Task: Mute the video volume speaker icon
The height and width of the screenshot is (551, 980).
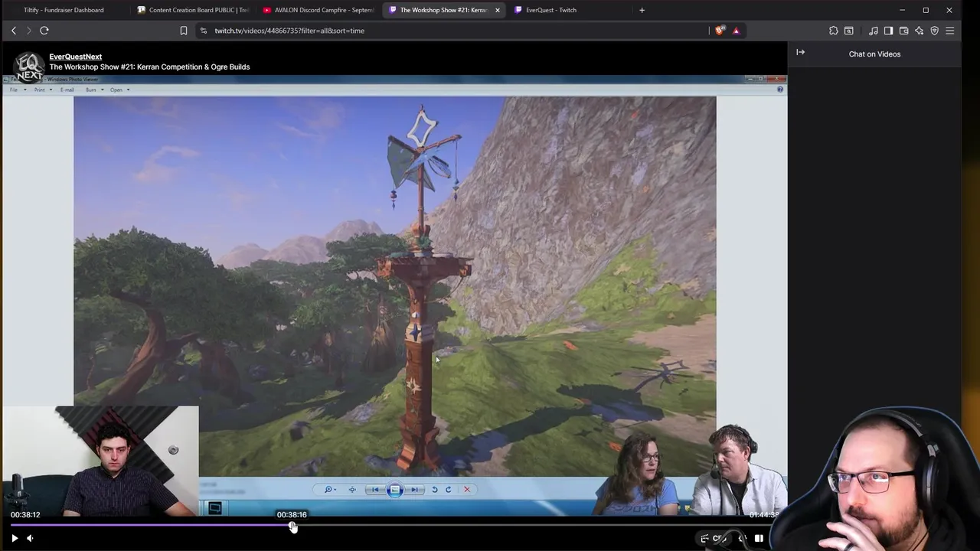Action: coord(30,538)
